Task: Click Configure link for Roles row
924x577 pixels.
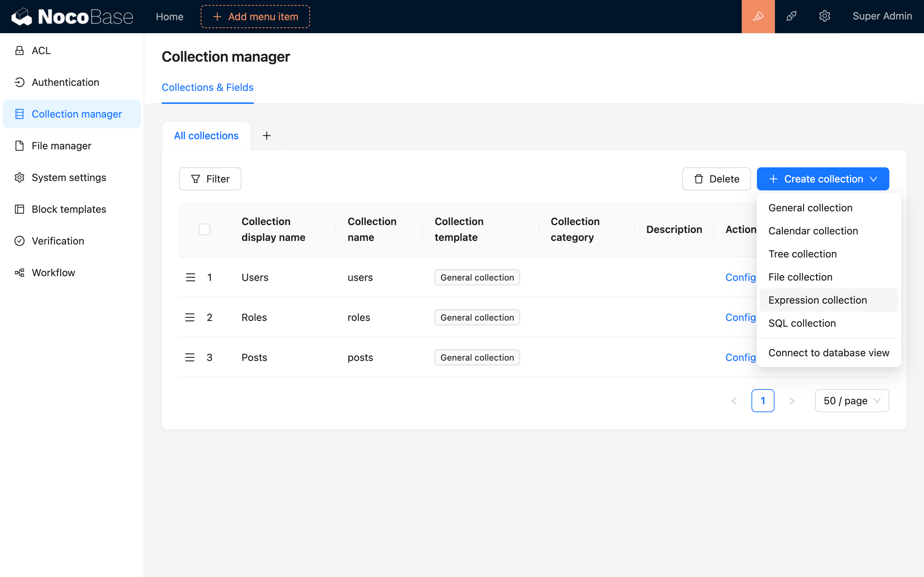Action: [740, 317]
